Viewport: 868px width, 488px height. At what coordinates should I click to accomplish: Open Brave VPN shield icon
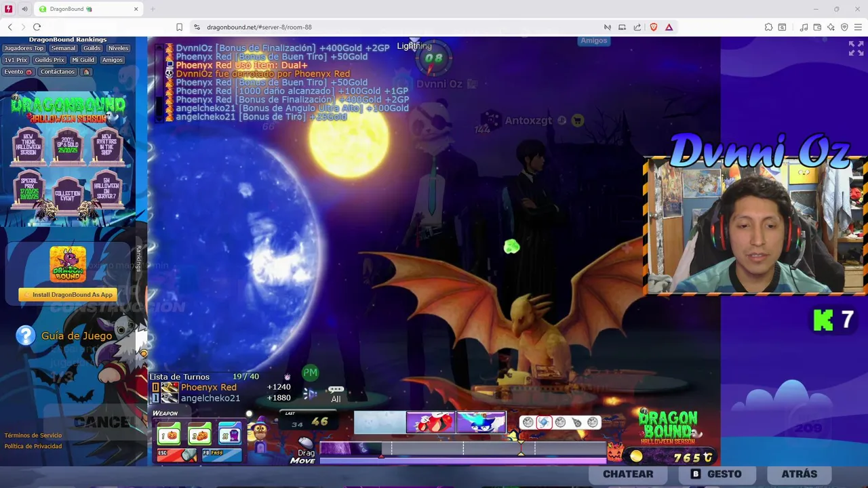pos(844,27)
